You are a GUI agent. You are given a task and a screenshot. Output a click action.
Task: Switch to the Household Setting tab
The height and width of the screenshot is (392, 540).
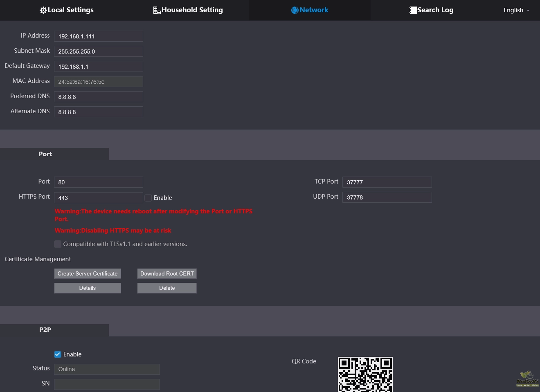point(192,10)
